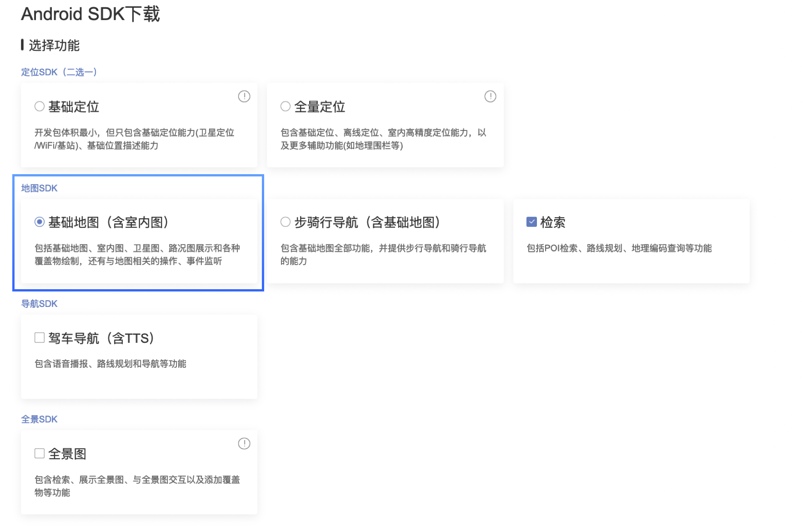The width and height of the screenshot is (802, 532).
Task: Click the 检索 card description text
Action: (x=619, y=248)
